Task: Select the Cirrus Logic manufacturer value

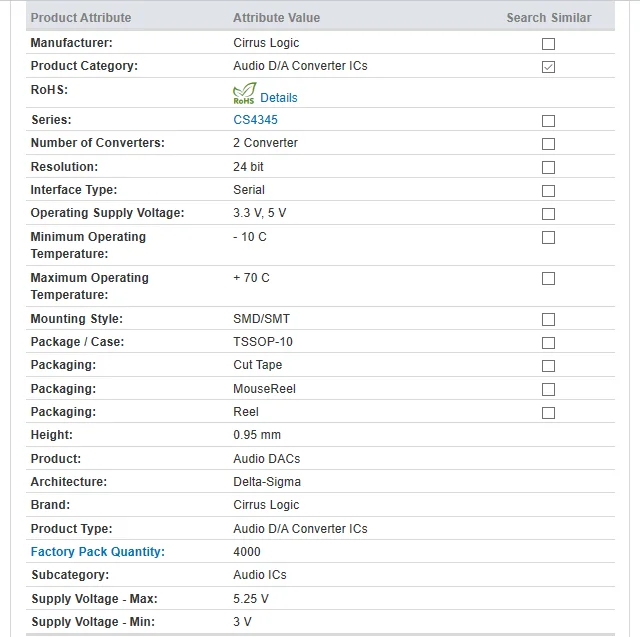Action: click(266, 43)
